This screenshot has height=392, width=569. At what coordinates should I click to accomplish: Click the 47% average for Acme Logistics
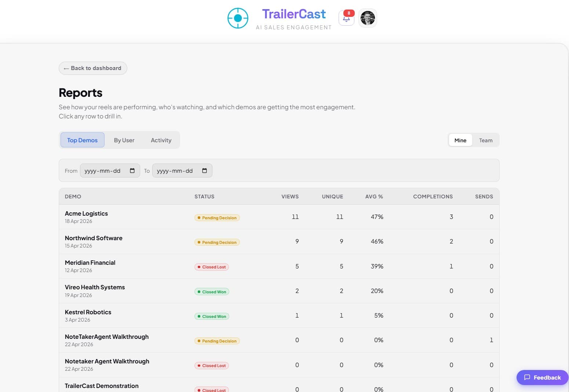pyautogui.click(x=377, y=217)
